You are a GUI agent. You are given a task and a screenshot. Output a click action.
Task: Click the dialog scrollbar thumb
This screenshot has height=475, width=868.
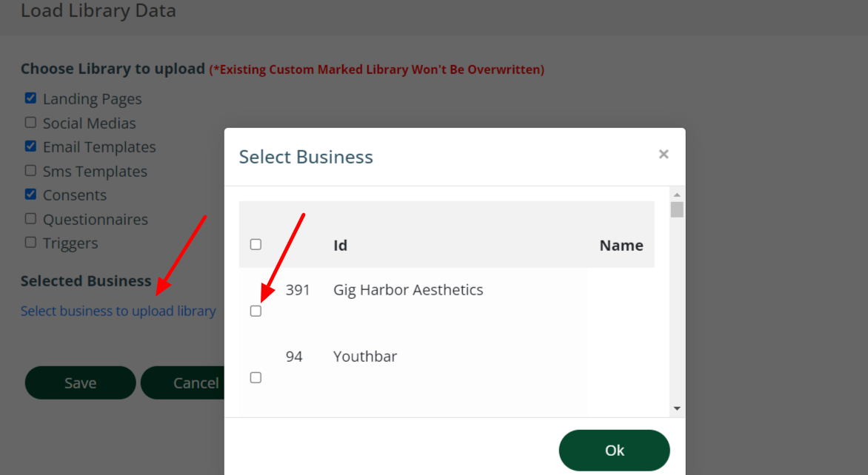(x=677, y=209)
